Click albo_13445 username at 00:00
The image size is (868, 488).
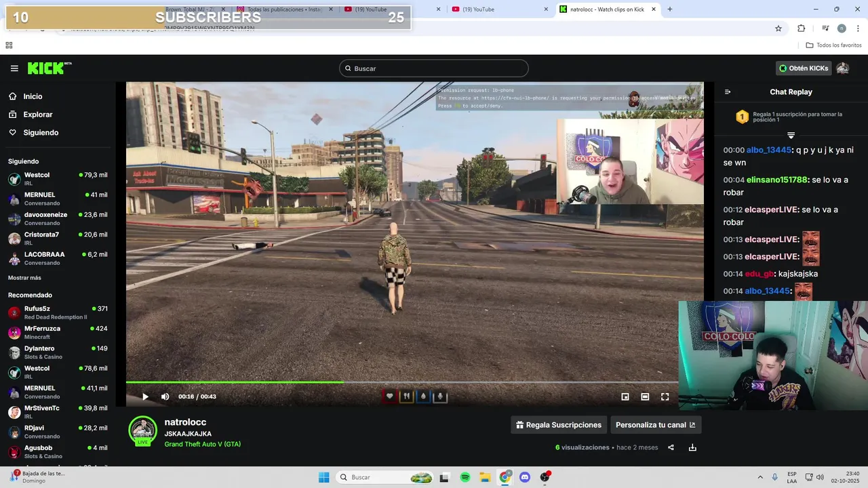coord(769,150)
